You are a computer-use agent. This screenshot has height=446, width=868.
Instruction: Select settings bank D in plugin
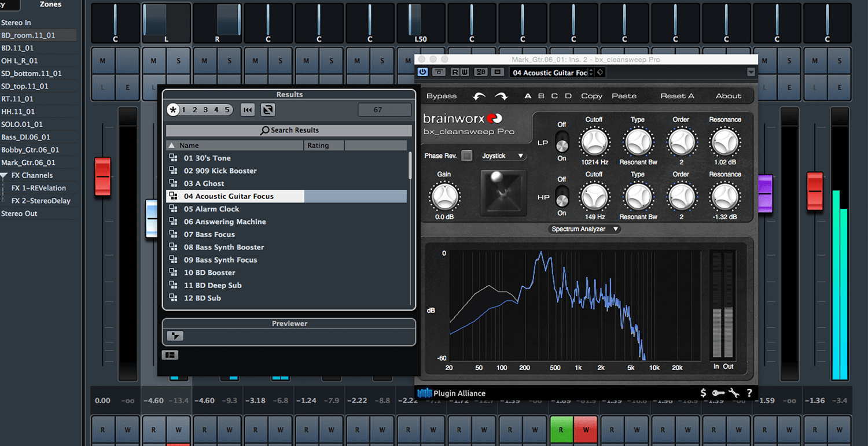pyautogui.click(x=568, y=96)
